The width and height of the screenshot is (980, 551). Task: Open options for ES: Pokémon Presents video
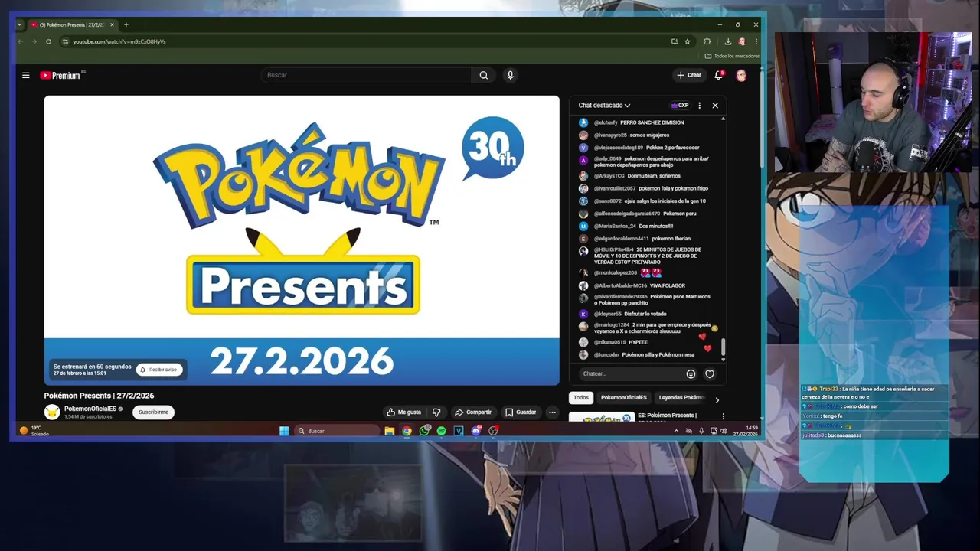[723, 416]
